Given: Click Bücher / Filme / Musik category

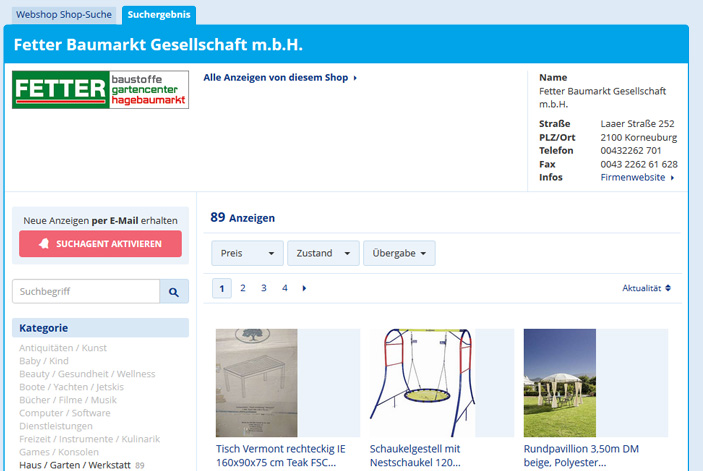Looking at the screenshot, I should [x=68, y=400].
